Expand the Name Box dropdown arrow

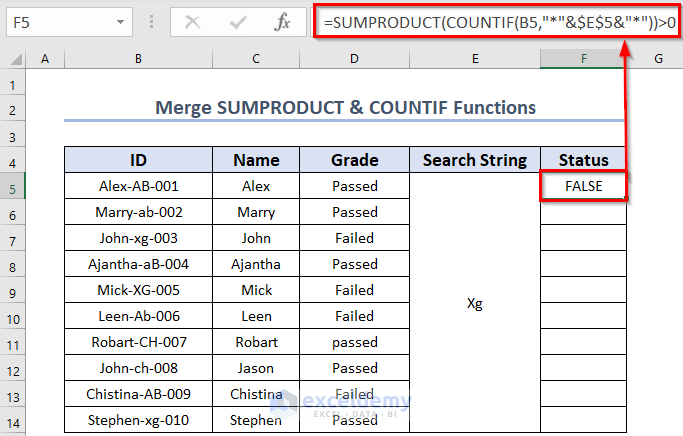(120, 21)
